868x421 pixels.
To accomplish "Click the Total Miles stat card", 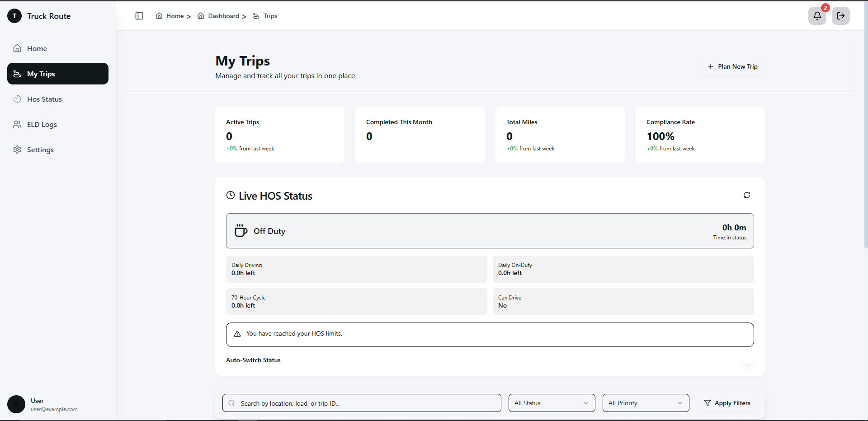I will tap(560, 135).
